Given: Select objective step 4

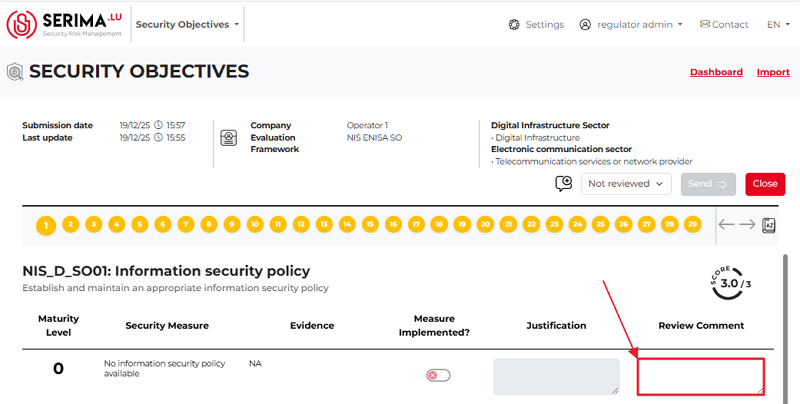Looking at the screenshot, I should click(x=117, y=224).
